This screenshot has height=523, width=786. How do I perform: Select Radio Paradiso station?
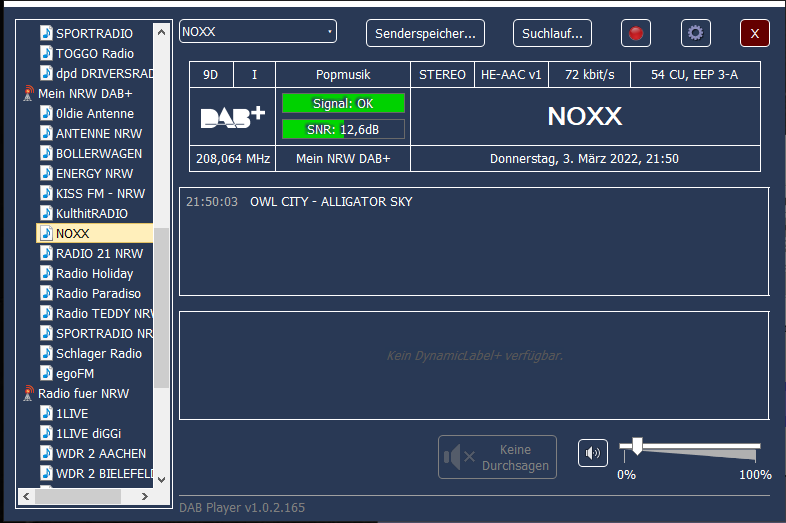pyautogui.click(x=98, y=294)
